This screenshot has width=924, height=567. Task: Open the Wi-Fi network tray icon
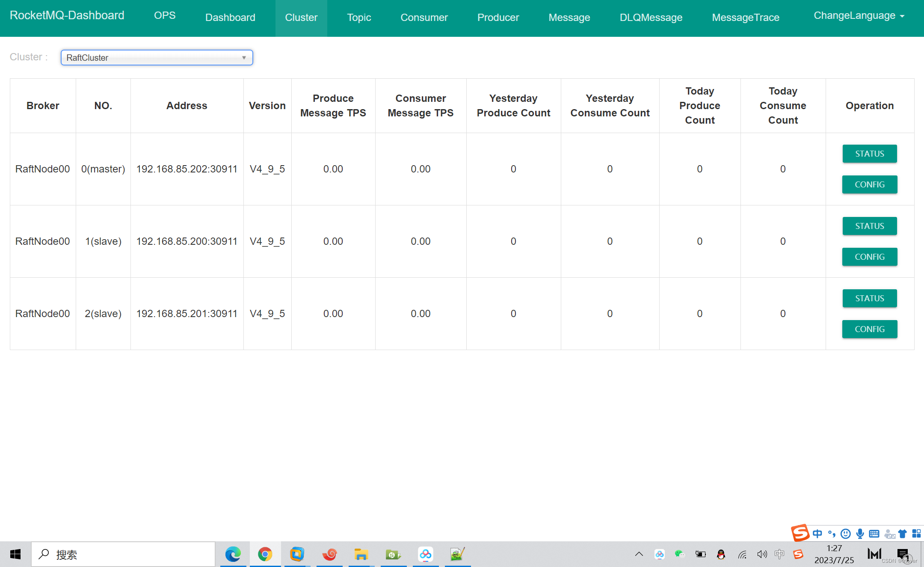coord(742,555)
